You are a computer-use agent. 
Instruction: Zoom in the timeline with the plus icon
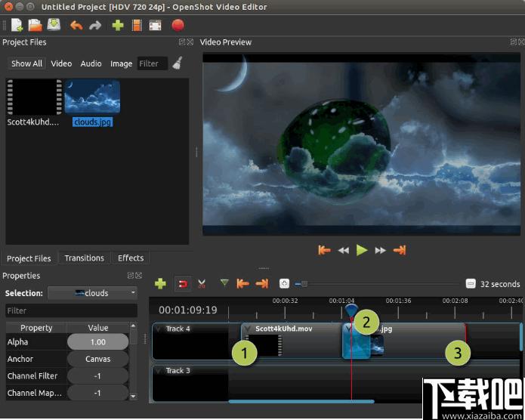coord(284,284)
